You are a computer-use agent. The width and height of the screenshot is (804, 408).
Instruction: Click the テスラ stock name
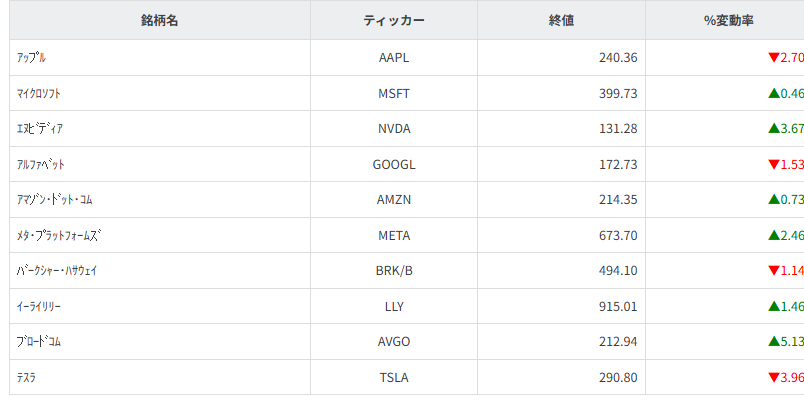28,378
